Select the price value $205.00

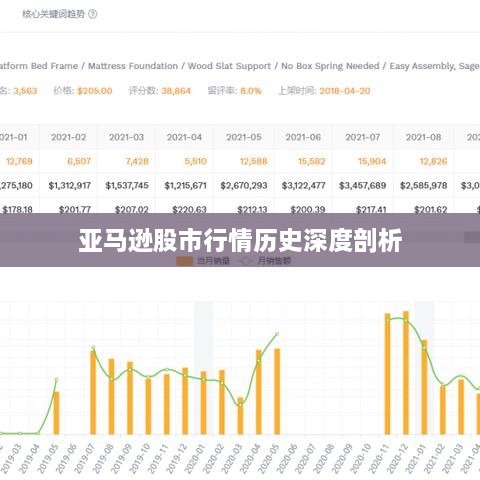[95, 91]
